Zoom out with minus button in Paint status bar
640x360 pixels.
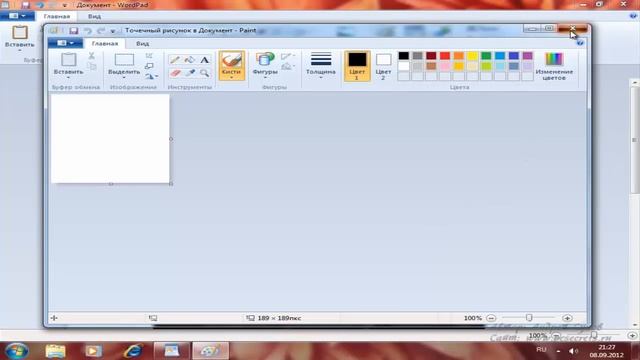[491, 318]
